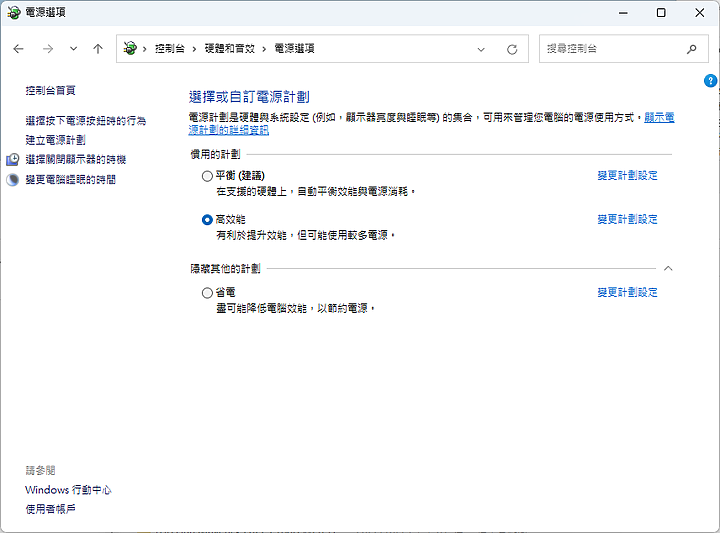Click the search magnifier icon

coord(692,49)
